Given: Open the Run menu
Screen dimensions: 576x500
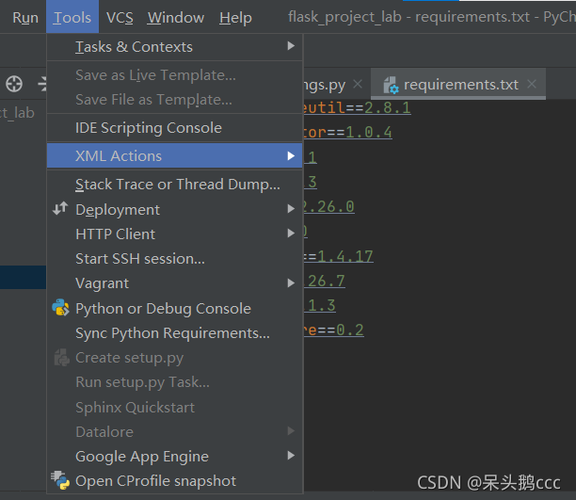Looking at the screenshot, I should [x=25, y=18].
